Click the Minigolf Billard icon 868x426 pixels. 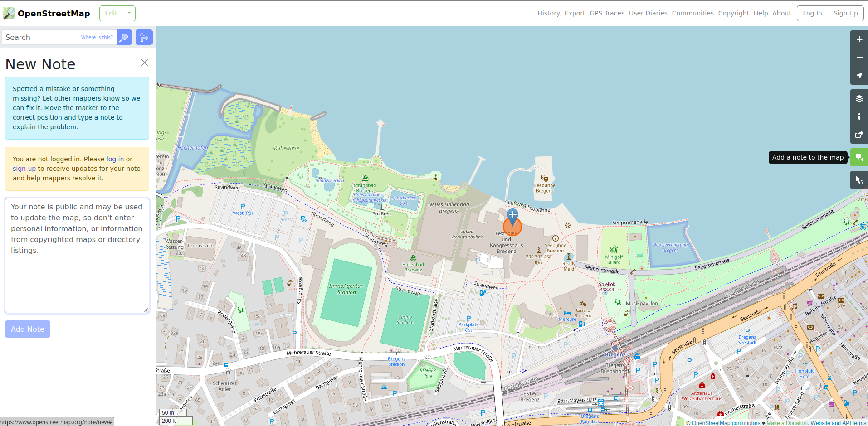614,250
